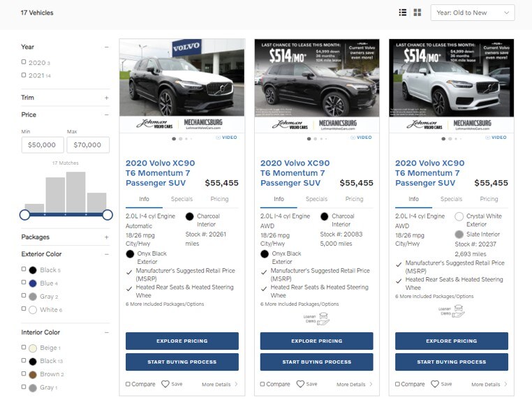Check the Blue exterior color filter
Screen dimensions: 532x400
[x=24, y=282]
